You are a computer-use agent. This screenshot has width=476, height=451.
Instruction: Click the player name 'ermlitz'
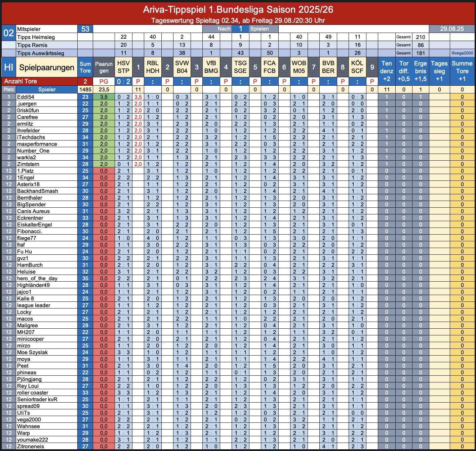coord(25,124)
